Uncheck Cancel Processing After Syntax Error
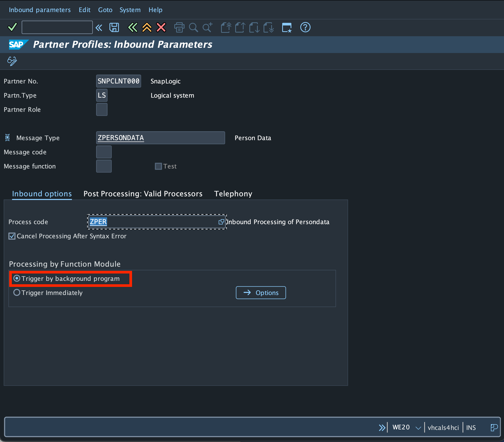 click(x=12, y=236)
